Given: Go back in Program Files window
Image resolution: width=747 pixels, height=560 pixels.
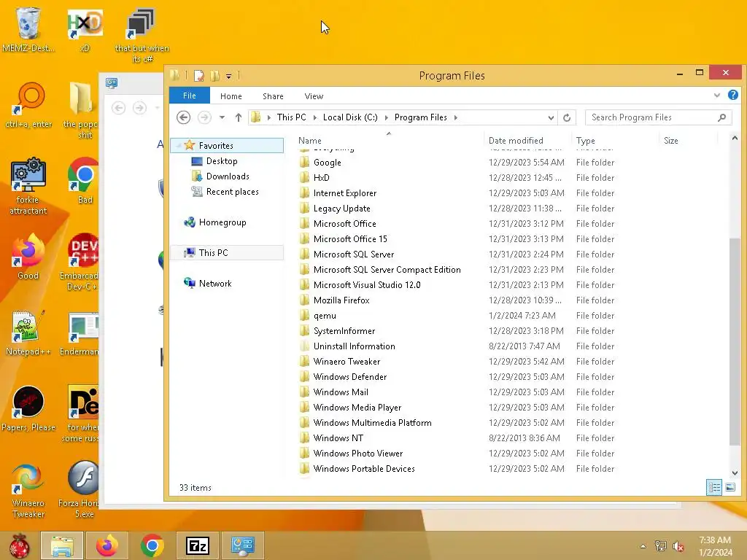Looking at the screenshot, I should click(x=183, y=117).
